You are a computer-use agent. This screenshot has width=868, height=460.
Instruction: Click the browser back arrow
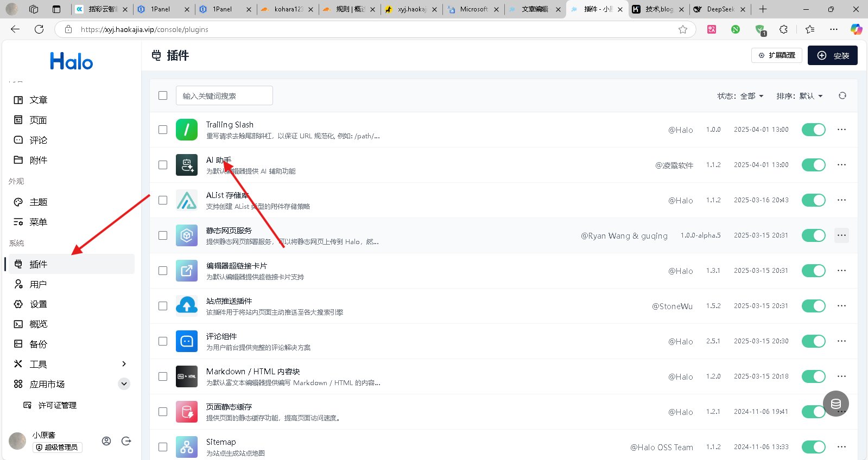[x=15, y=29]
